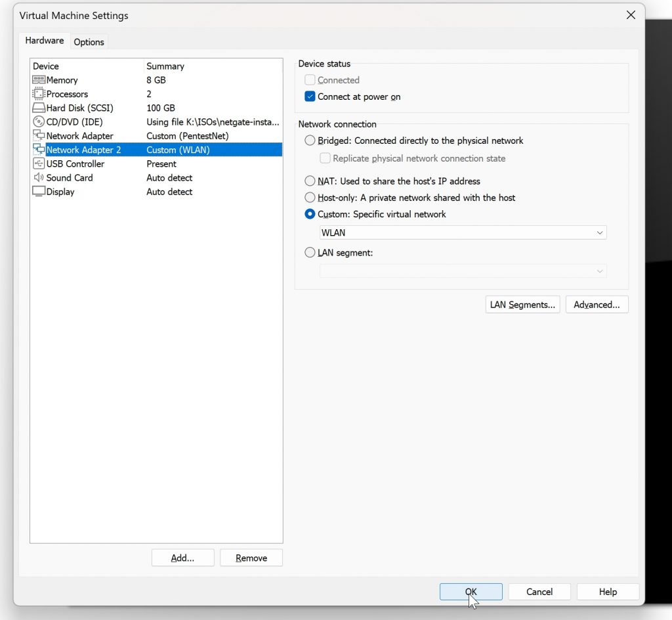
Task: Click Add to add new hardware
Action: click(x=182, y=558)
